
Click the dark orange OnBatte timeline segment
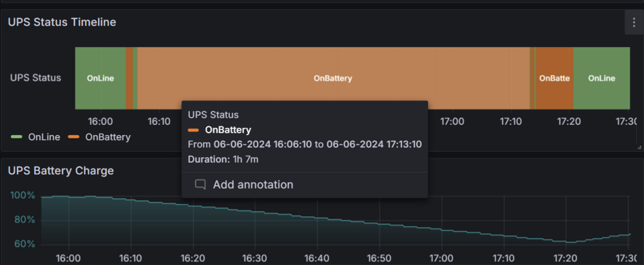click(554, 78)
